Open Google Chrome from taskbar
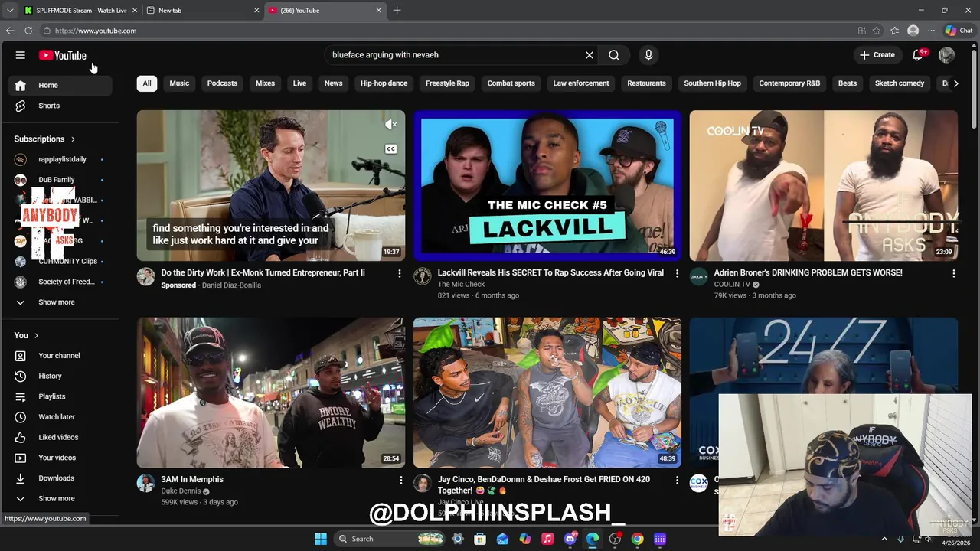Viewport: 980px width, 551px height. coord(637,539)
